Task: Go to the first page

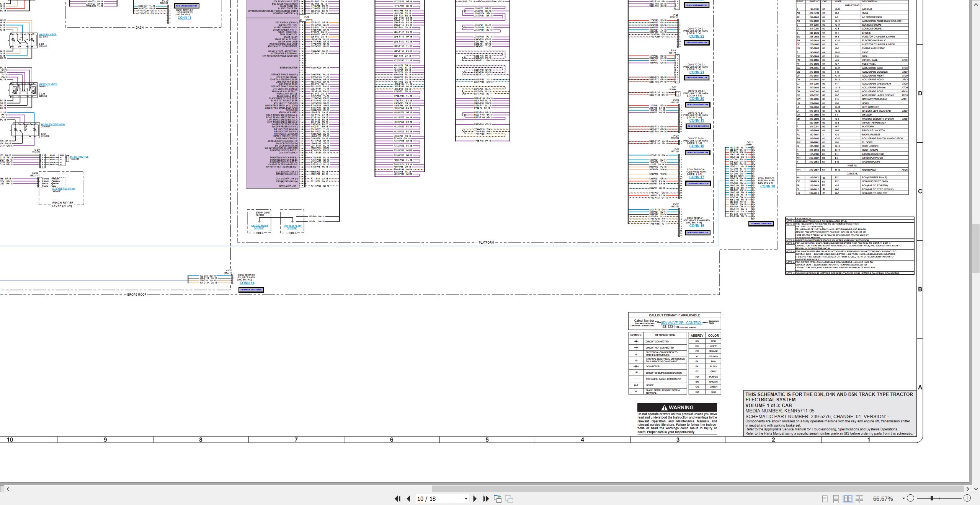Action: point(398,498)
